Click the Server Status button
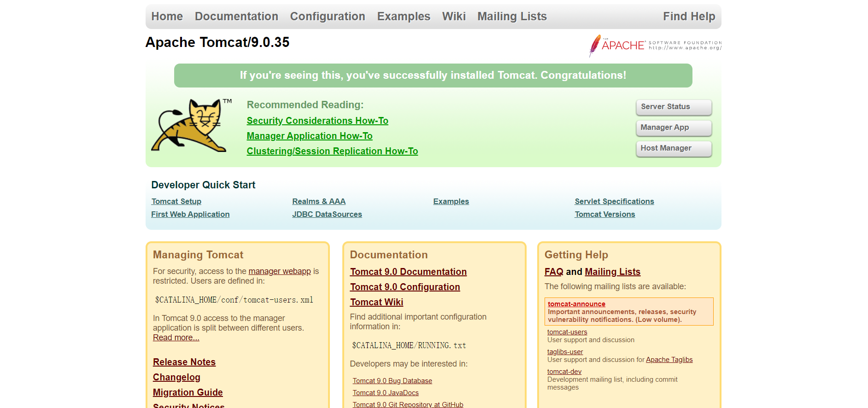868x408 pixels. click(x=674, y=107)
